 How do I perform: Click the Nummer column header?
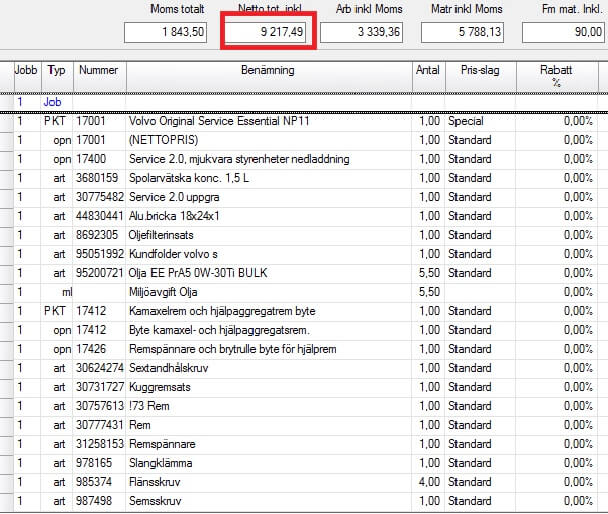99,72
